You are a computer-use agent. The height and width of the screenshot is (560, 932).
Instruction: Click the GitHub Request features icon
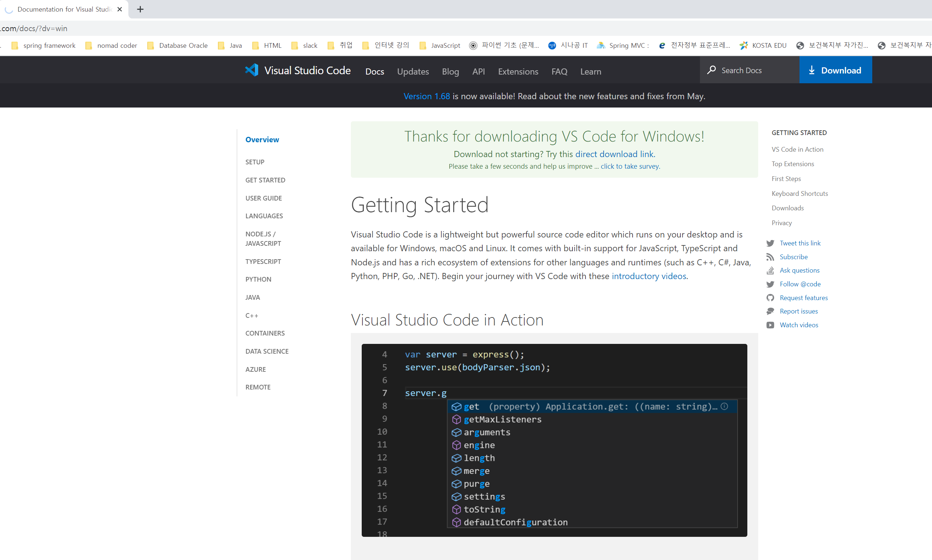(770, 298)
